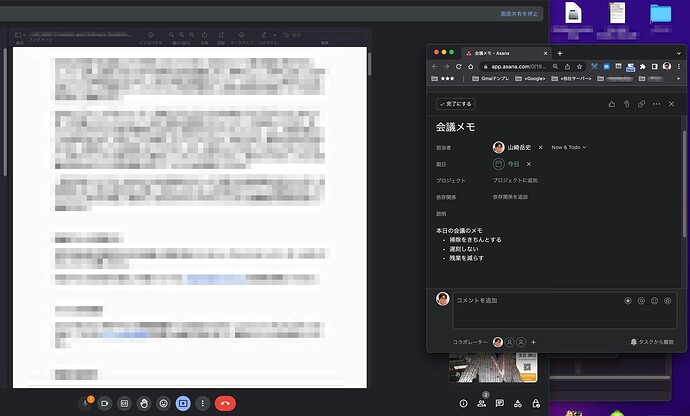The width and height of the screenshot is (690, 416).
Task: Select the 会議メモ - Asana browser tab
Action: click(506, 53)
